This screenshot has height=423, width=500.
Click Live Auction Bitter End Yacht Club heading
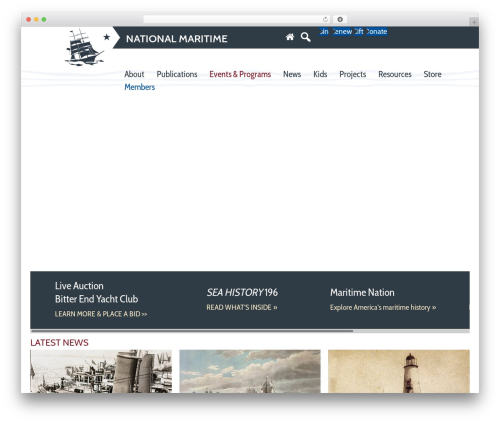click(x=96, y=292)
